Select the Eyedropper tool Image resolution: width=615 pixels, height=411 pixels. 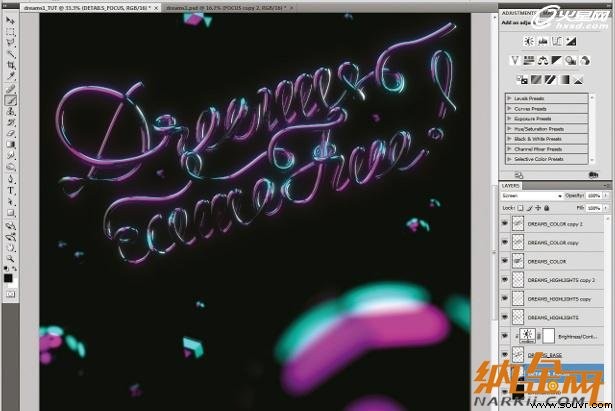(x=11, y=77)
